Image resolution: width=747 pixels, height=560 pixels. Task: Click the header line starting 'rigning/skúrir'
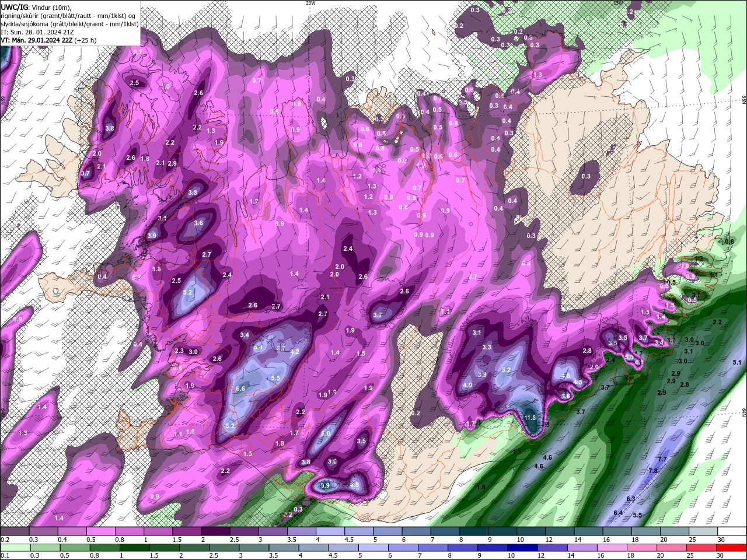(x=69, y=15)
